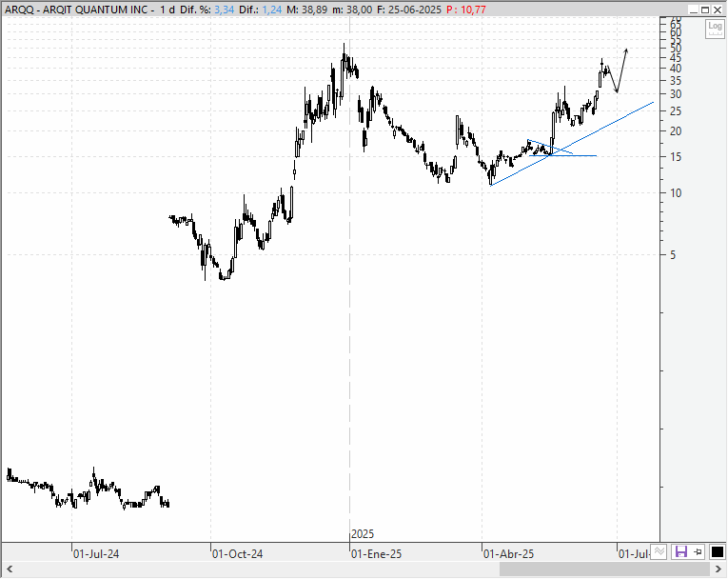Open the black color swatch
Viewport: 728px width, 579px height.
[717, 552]
